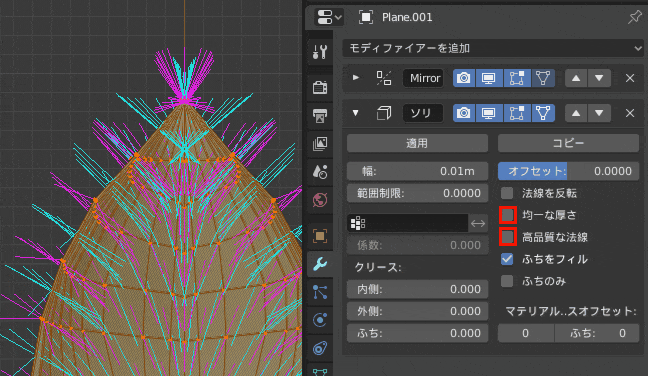Click the 幅 thickness field
648x376 pixels.
(417, 171)
